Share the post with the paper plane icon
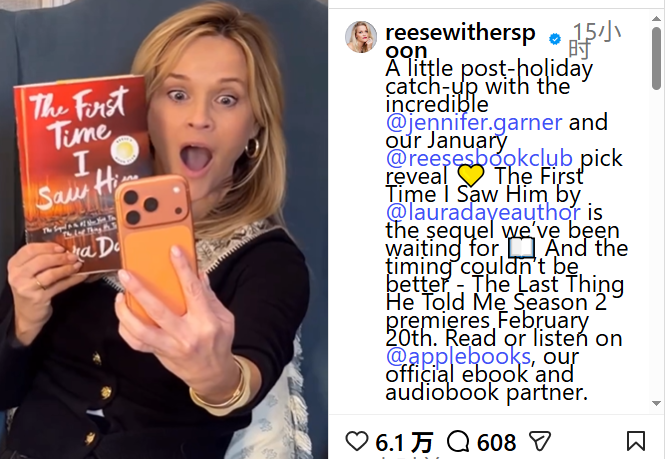Image resolution: width=665 pixels, height=459 pixels. (540, 441)
